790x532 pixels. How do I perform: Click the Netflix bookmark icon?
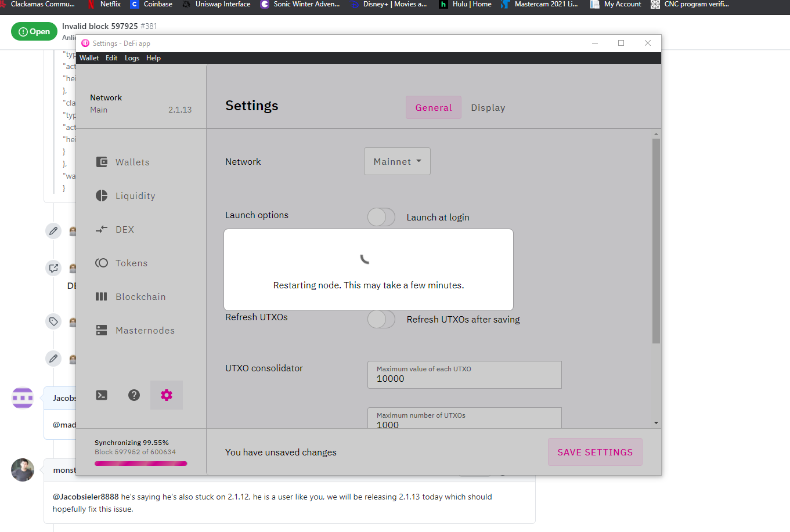[91, 4]
